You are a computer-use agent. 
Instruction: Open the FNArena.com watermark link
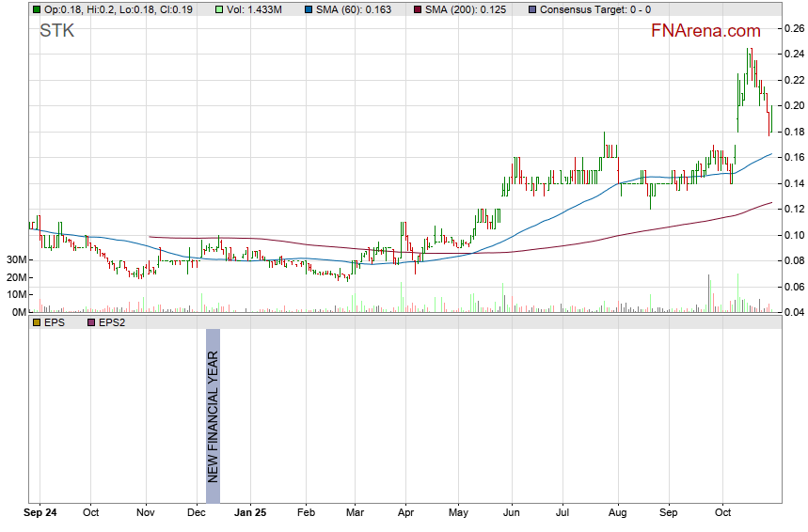[705, 31]
